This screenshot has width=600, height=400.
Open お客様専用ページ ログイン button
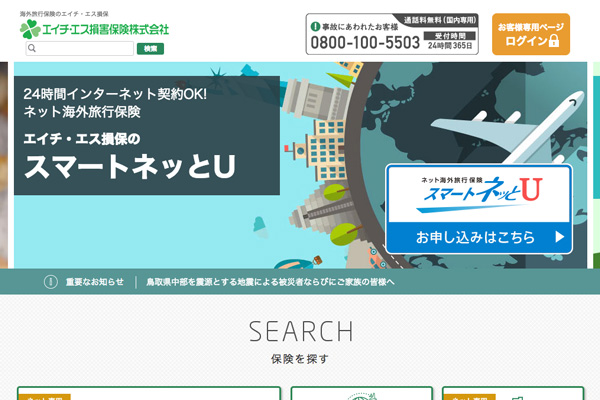pos(531,34)
